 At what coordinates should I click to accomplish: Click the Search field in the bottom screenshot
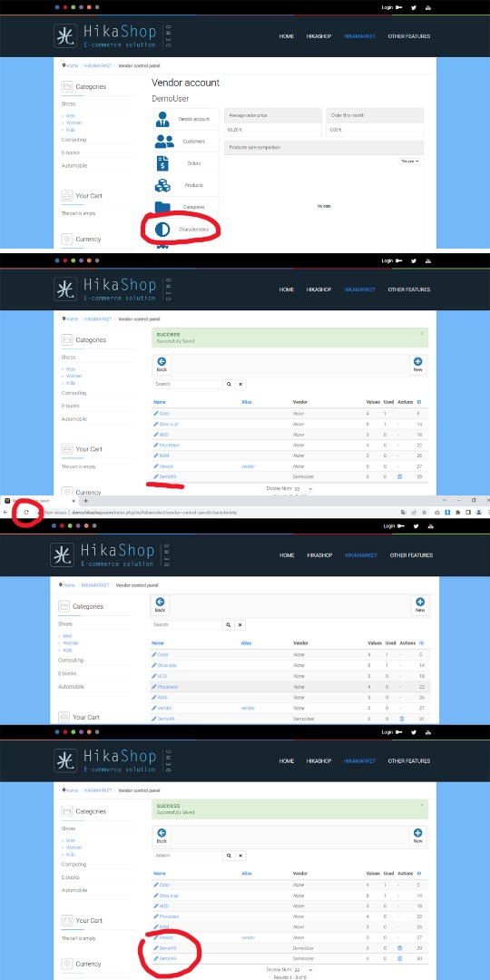coord(188,855)
